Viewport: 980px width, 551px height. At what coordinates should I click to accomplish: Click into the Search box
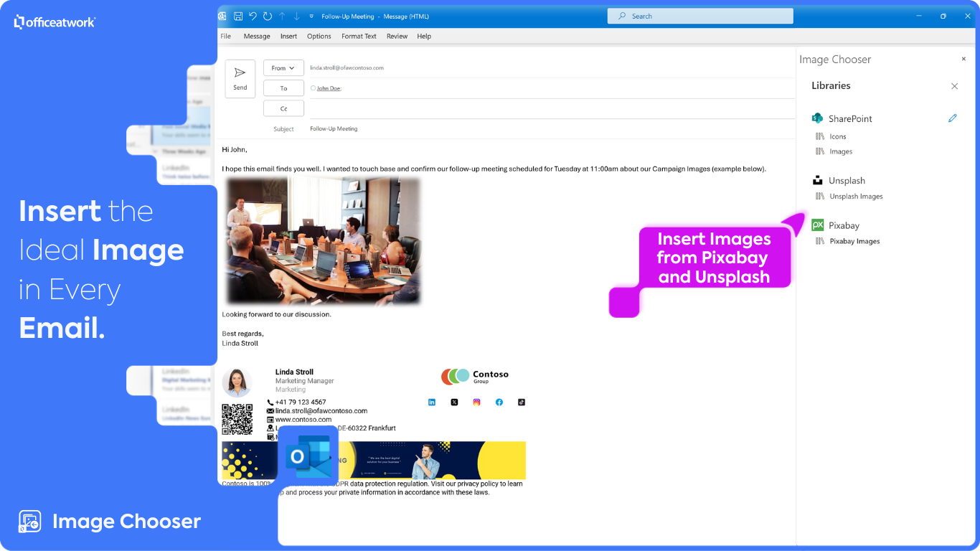(700, 16)
